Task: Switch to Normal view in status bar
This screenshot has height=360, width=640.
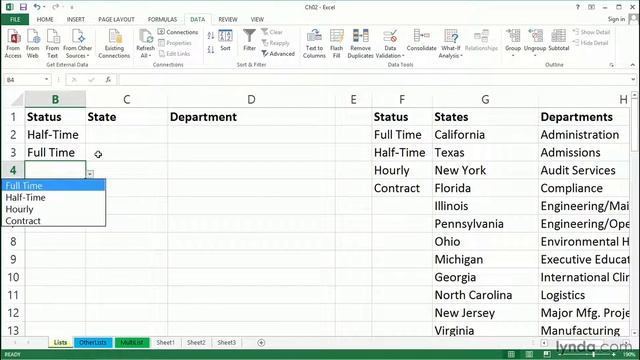Action: tap(511, 354)
